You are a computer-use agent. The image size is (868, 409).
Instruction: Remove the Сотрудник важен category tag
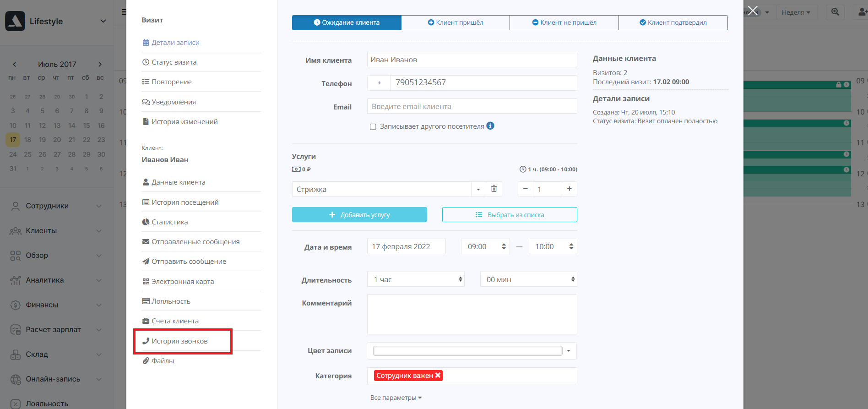coord(438,376)
